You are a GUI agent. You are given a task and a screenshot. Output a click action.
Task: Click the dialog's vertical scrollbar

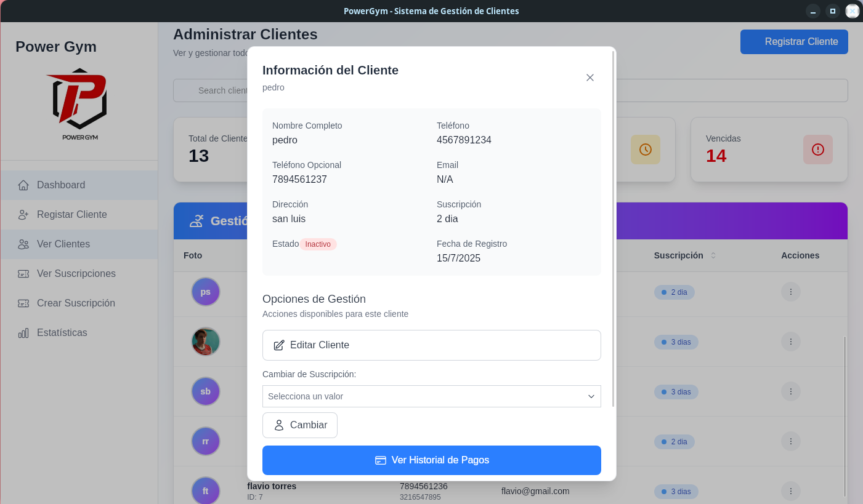[613, 228]
